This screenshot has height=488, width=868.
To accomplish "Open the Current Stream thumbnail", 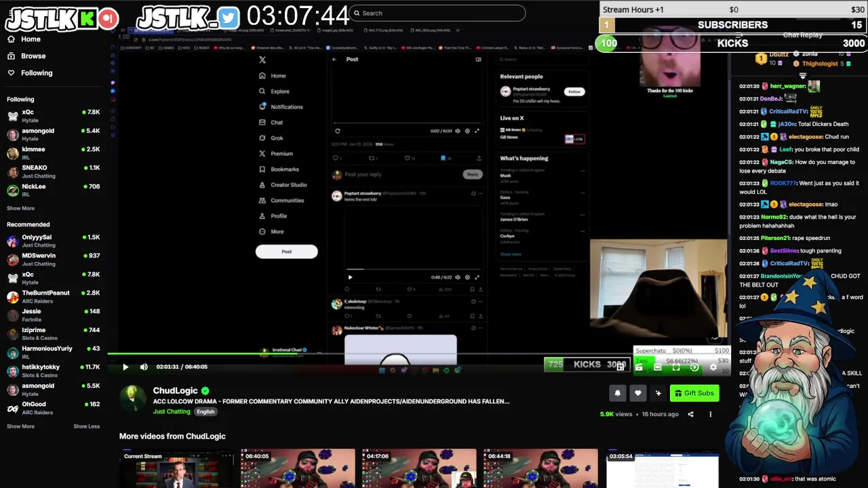I will [x=176, y=468].
